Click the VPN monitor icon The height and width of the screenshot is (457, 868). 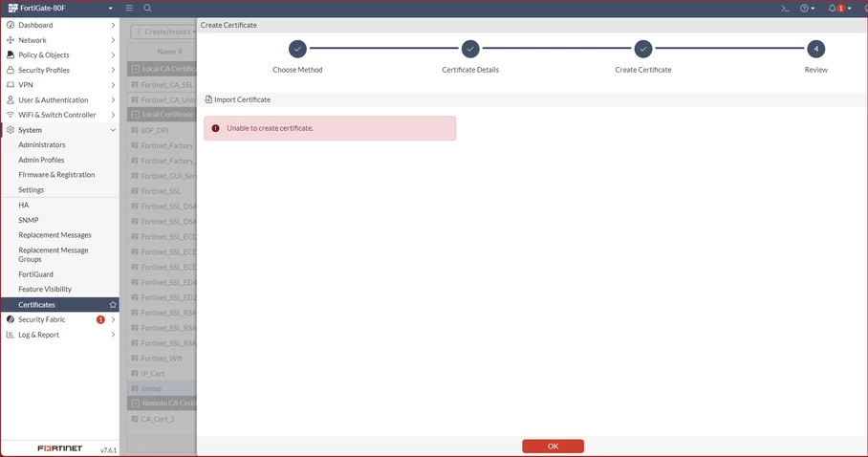[11, 85]
